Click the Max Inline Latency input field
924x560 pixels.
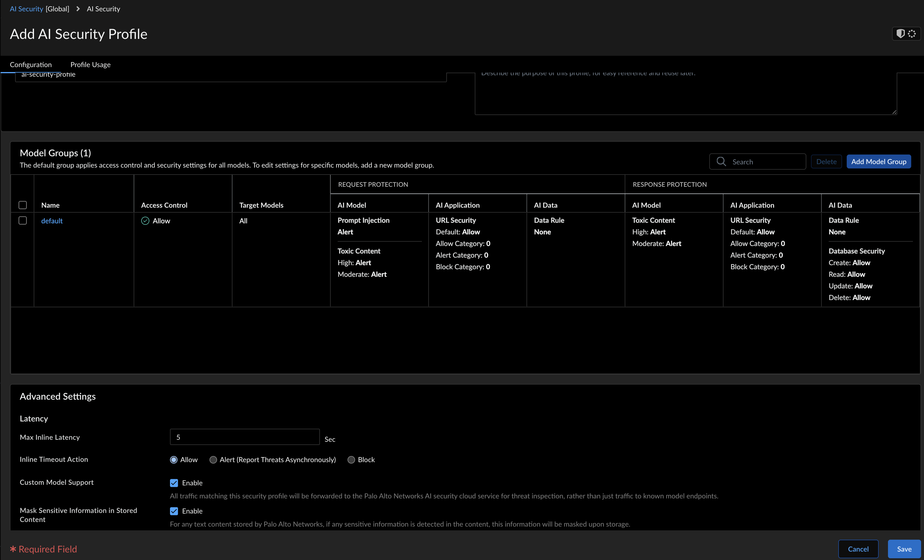coord(244,437)
